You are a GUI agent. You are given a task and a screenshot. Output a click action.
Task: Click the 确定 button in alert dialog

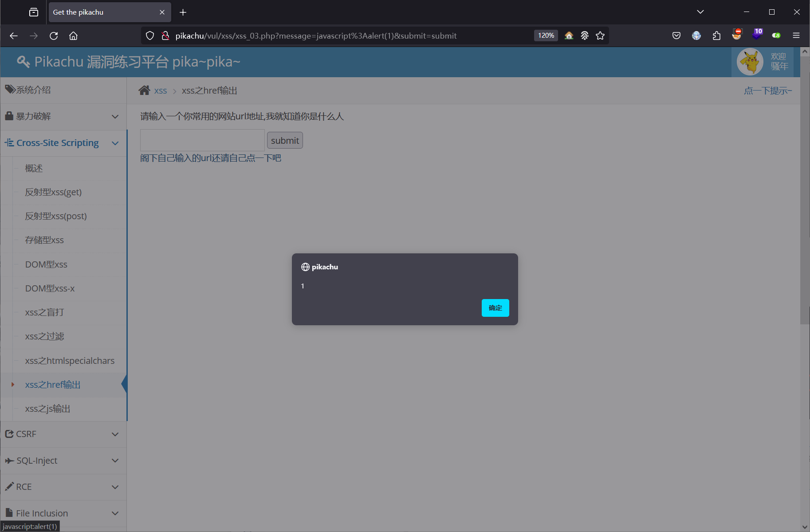tap(495, 307)
